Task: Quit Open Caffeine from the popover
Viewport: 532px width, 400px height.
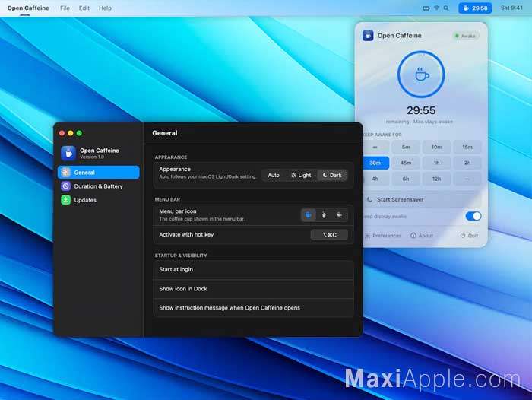Action: [469, 236]
